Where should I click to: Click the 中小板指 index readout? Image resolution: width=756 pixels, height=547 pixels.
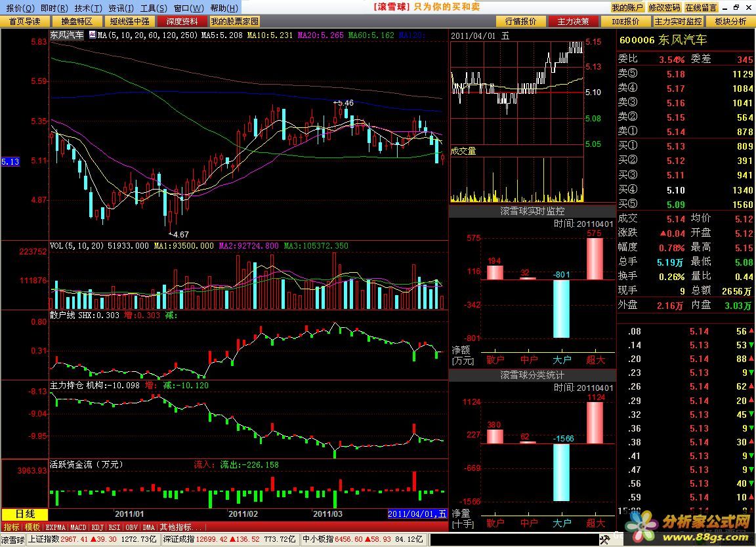click(x=362, y=540)
